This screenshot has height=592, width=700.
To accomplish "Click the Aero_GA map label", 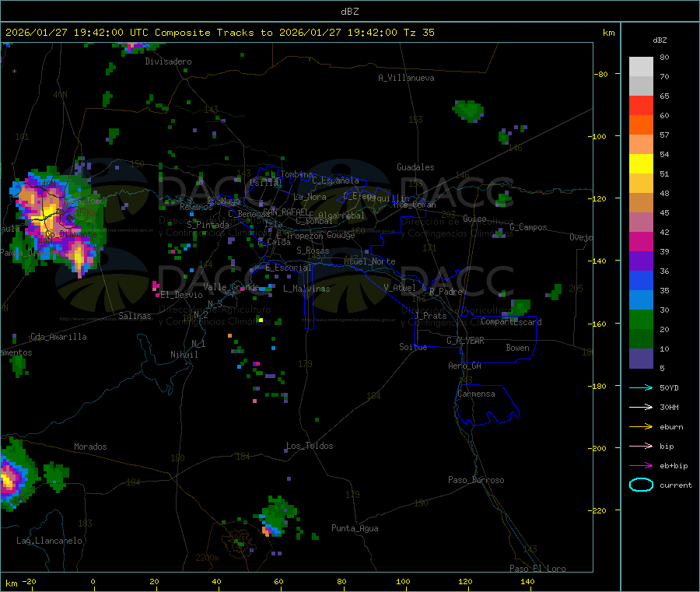I will pos(465,366).
